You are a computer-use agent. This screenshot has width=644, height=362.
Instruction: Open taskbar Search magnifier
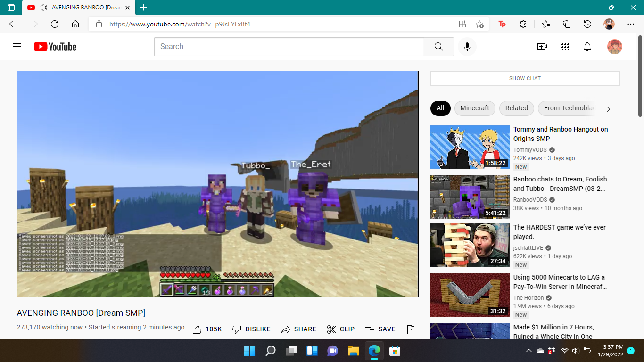coord(271,351)
